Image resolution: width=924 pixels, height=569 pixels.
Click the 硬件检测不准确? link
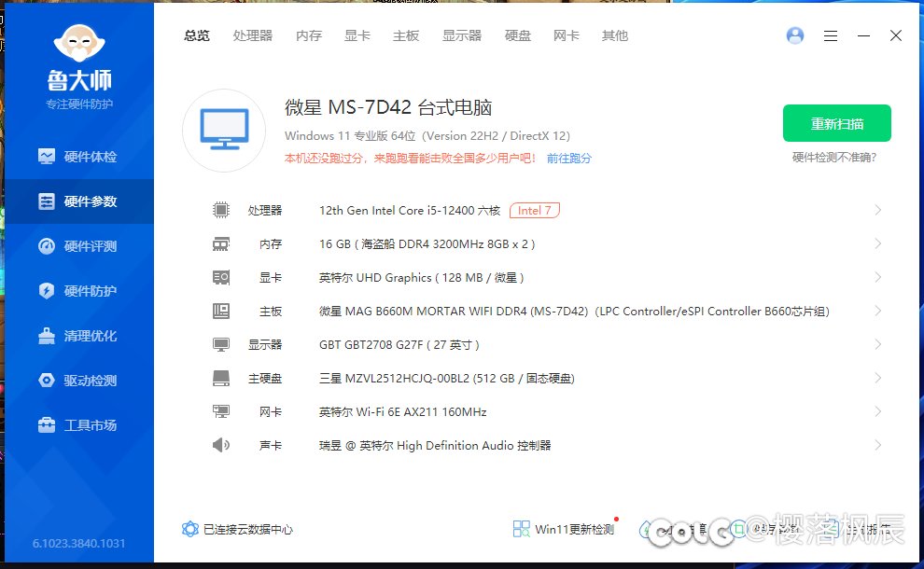pyautogui.click(x=834, y=158)
